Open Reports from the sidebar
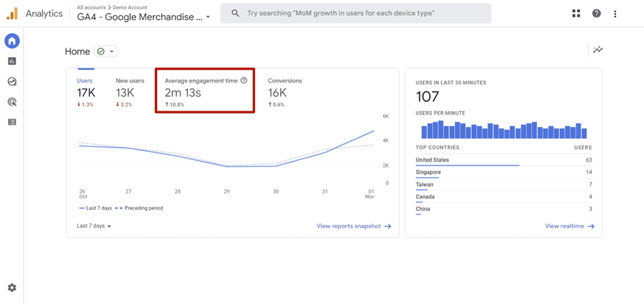This screenshot has height=304, width=644. [11, 62]
